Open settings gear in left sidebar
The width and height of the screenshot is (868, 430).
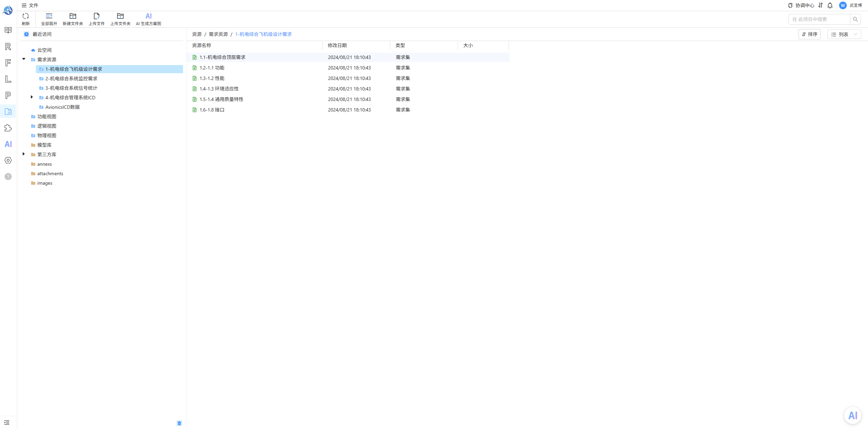click(8, 160)
